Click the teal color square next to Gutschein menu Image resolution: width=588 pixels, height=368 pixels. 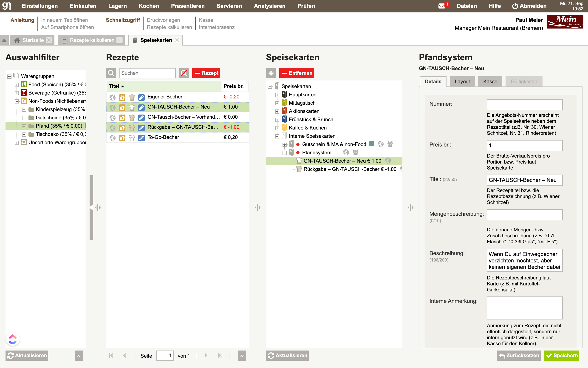371,144
